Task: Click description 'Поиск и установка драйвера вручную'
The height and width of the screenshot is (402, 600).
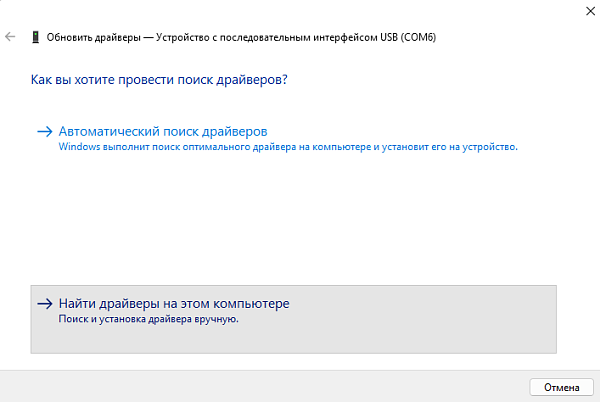Action: 148,319
